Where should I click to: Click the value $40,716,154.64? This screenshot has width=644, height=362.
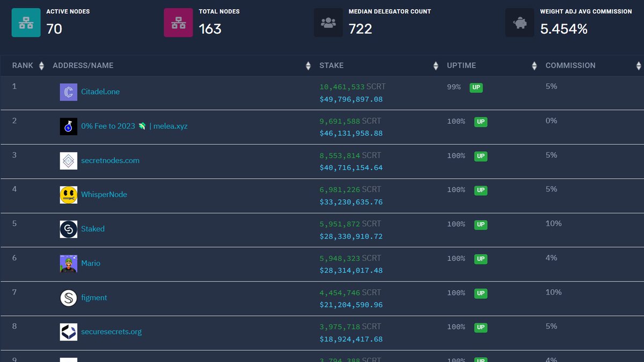[x=351, y=168]
